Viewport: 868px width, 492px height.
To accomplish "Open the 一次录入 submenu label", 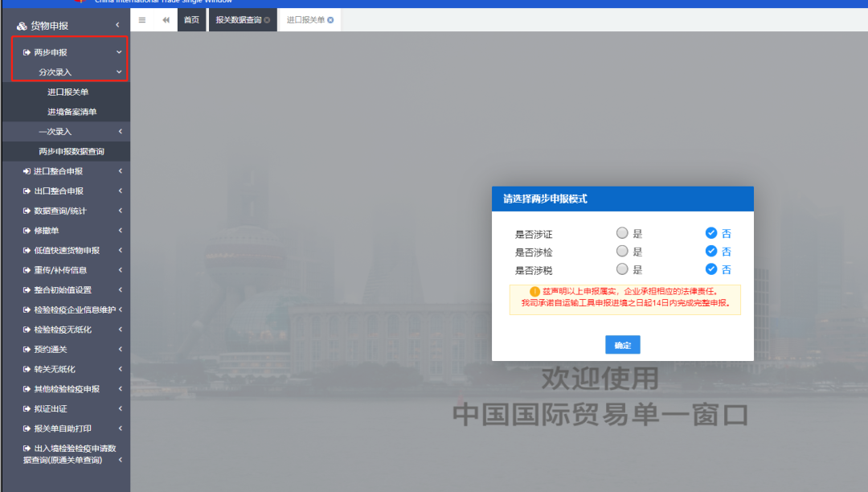I will 55,132.
